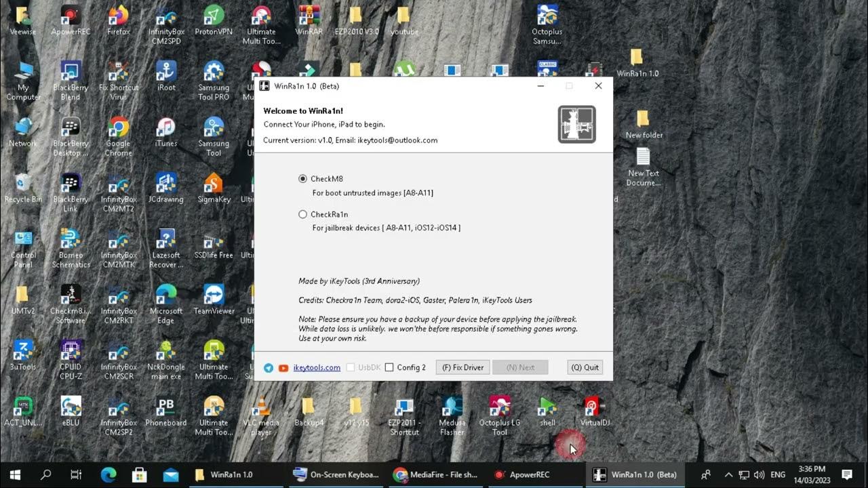Click the ENG language indicator
This screenshot has width=868, height=488.
coord(778,474)
